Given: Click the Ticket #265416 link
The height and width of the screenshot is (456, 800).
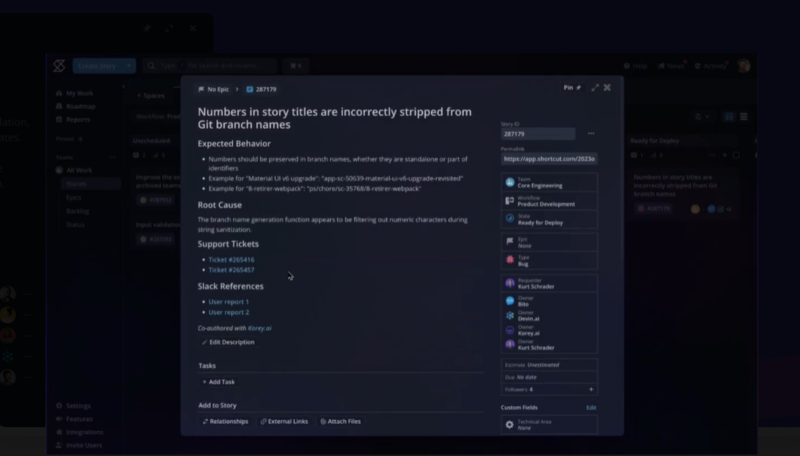Looking at the screenshot, I should tap(230, 259).
